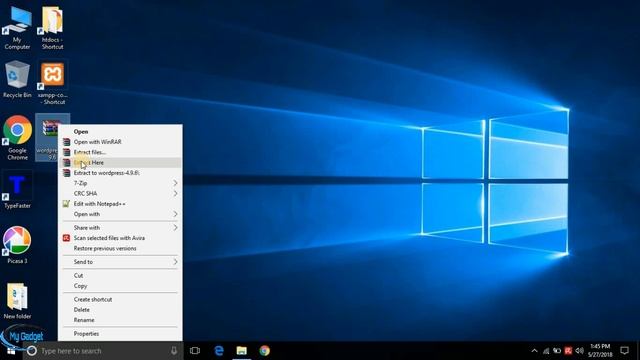Choose Cut in context menu
Screen dimensions: 640x360
tap(120, 276)
